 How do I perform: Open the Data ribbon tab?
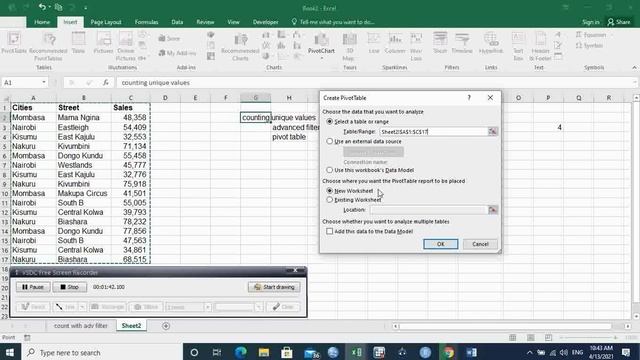coord(177,22)
